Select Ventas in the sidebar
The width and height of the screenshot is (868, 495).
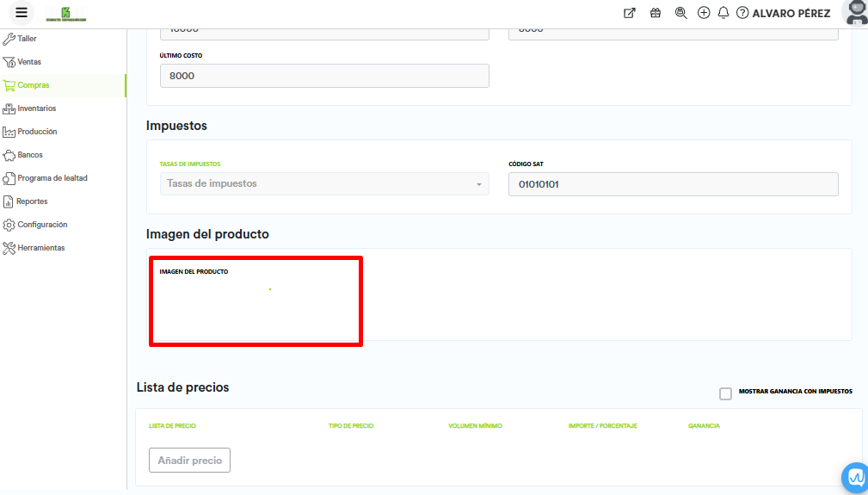click(x=29, y=62)
